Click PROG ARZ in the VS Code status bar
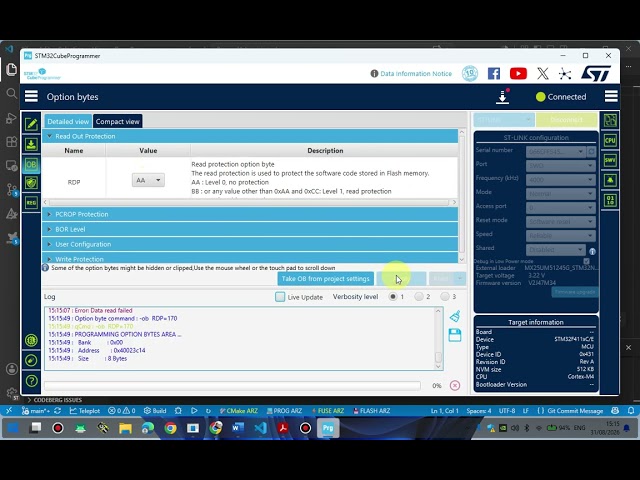640x480 pixels. tap(284, 411)
